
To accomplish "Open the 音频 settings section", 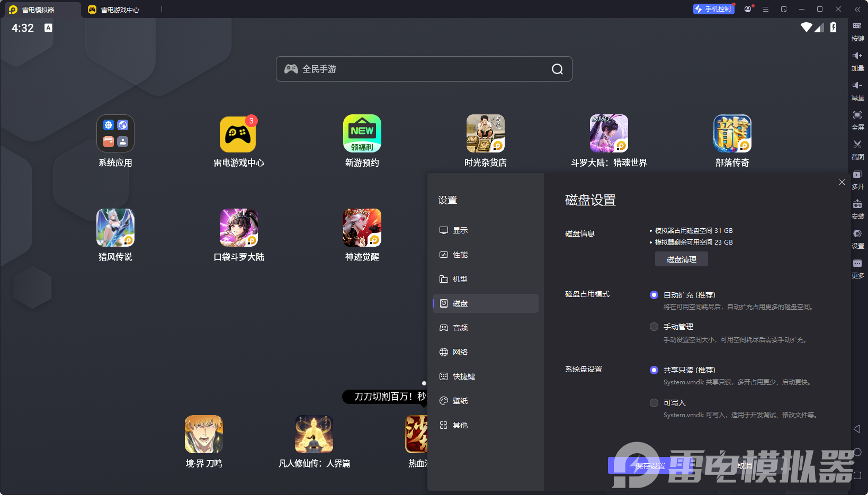I will (486, 328).
